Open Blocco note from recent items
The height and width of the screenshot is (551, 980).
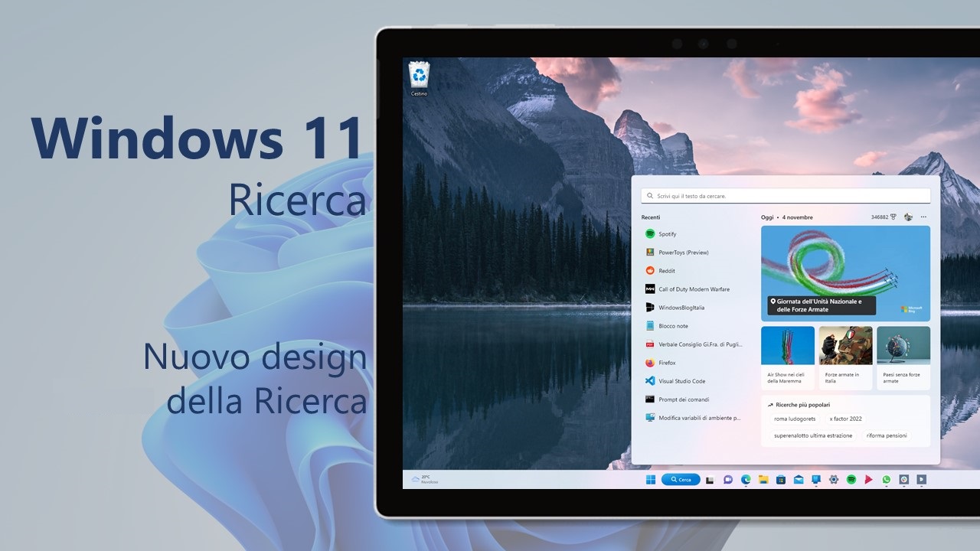click(692, 326)
